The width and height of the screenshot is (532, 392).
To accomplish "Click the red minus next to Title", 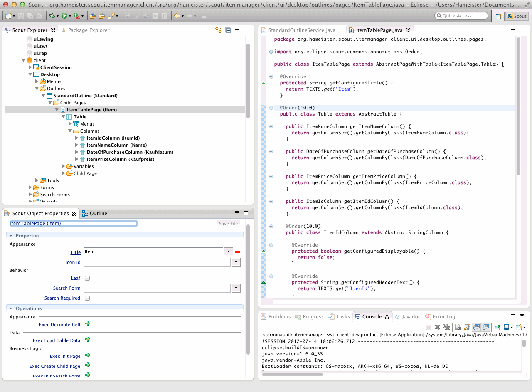I will click(237, 252).
